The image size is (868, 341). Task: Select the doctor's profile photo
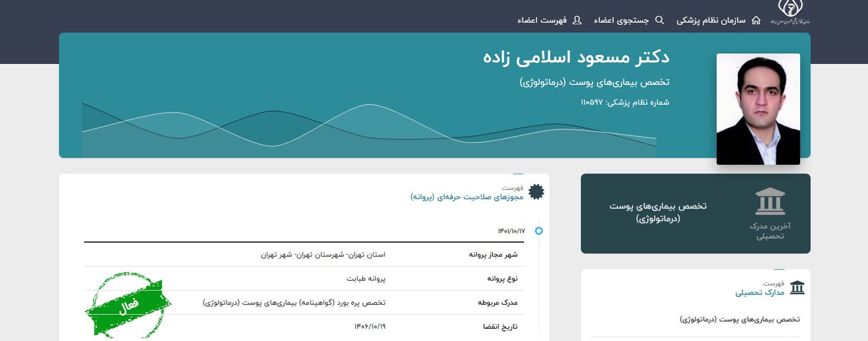coord(758,109)
